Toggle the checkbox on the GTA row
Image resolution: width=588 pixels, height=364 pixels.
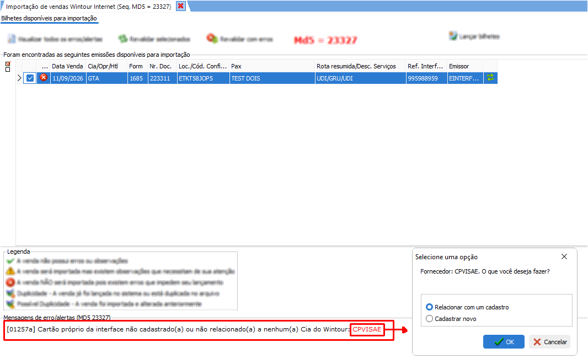pyautogui.click(x=30, y=78)
